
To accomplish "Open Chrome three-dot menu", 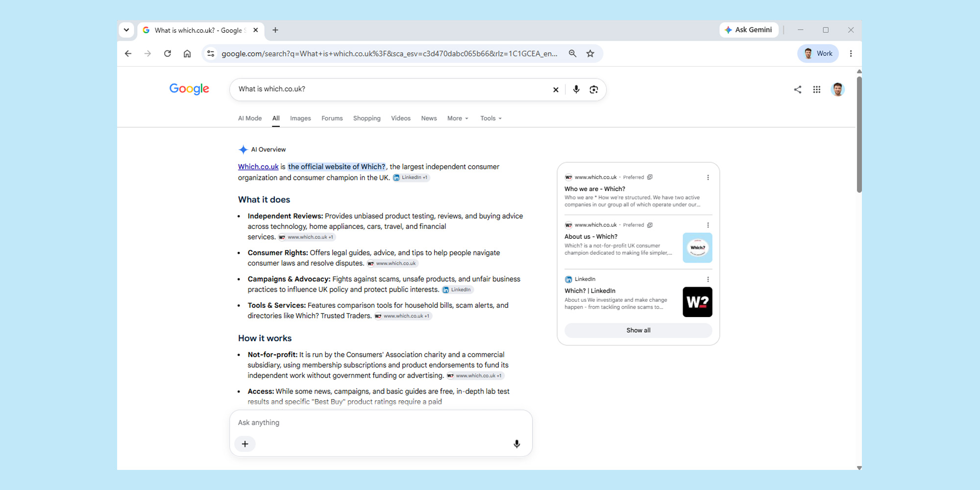I will coord(851,53).
